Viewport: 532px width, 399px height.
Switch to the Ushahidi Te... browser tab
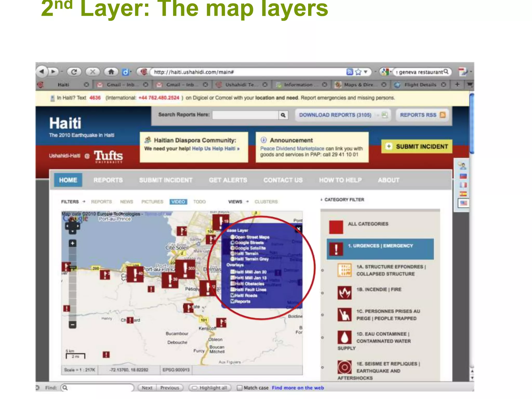(242, 85)
